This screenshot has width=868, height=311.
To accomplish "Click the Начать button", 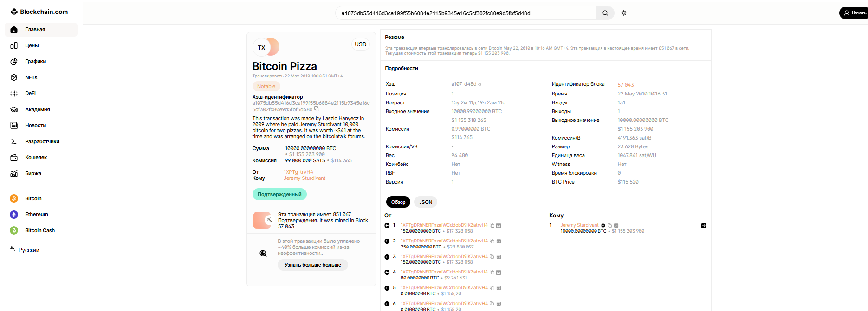I will pyautogui.click(x=854, y=13).
